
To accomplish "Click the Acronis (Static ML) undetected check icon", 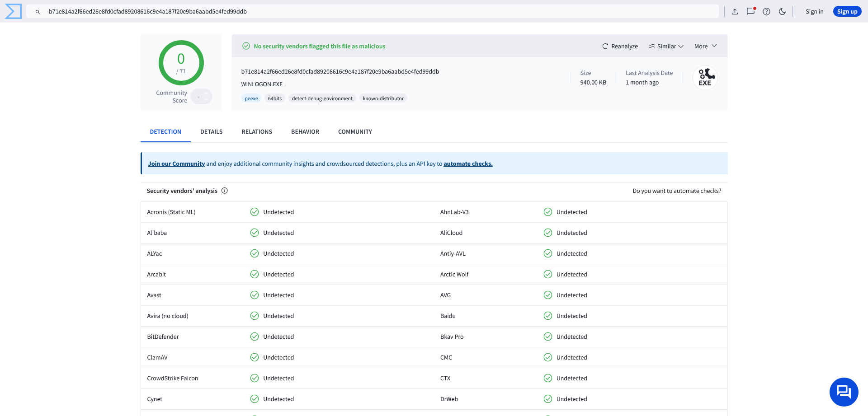I will coord(255,212).
